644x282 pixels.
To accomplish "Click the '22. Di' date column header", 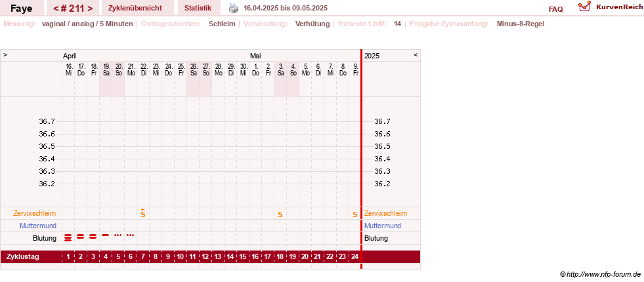I will point(143,70).
